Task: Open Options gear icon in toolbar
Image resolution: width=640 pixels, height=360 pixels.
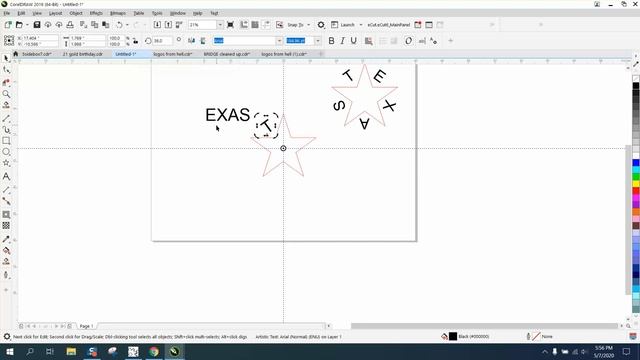Action: click(x=321, y=25)
